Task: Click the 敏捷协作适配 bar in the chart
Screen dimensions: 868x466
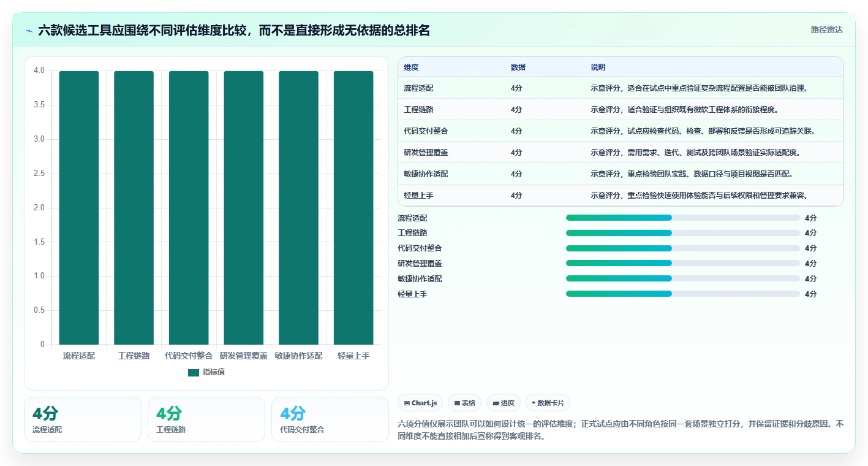Action: pyautogui.click(x=298, y=208)
